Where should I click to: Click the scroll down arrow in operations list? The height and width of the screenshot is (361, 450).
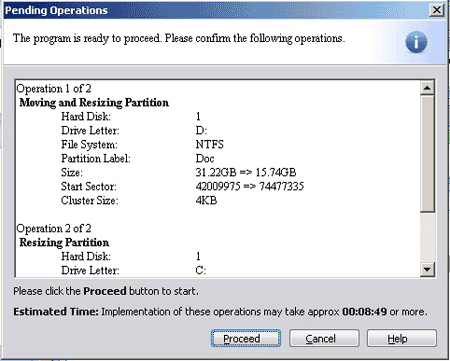(427, 269)
